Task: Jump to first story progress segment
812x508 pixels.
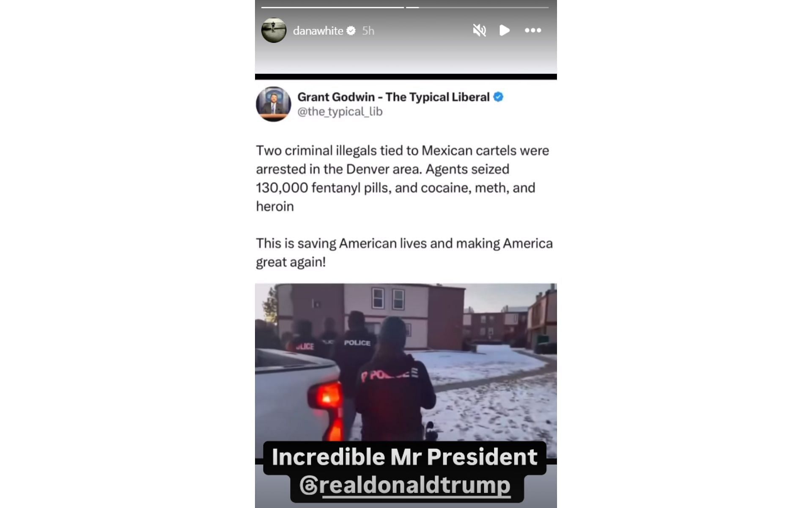Action: (x=332, y=7)
